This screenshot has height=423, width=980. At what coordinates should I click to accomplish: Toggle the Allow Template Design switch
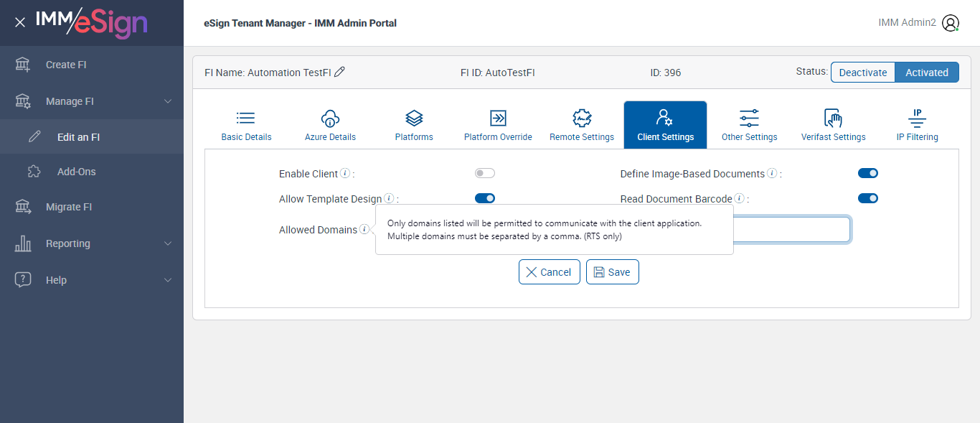click(x=485, y=198)
